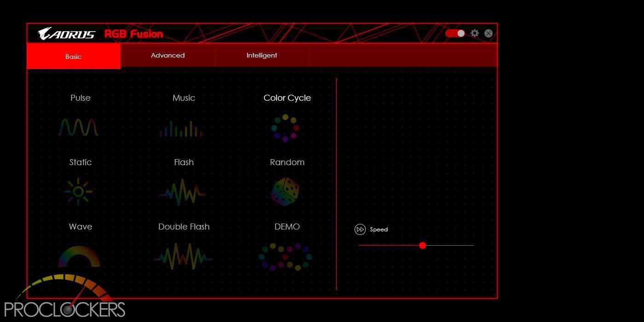The height and width of the screenshot is (322, 644).
Task: Select the Flash waveform icon
Action: (182, 192)
